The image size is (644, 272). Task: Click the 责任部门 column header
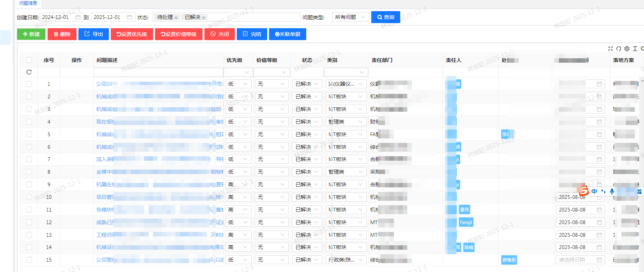[382, 60]
